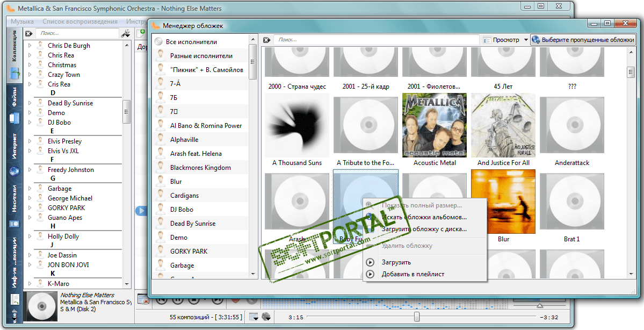Select the A Thousand Suns cover
Screen dimensions: 644x330
pyautogui.click(x=297, y=126)
